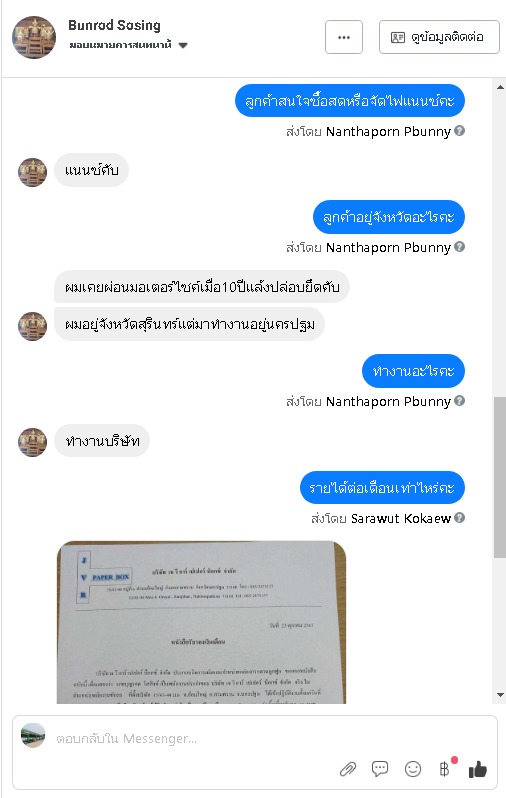Click help icon next to Sarawut Kokaew
Screen dimensions: 506x798
point(460,518)
